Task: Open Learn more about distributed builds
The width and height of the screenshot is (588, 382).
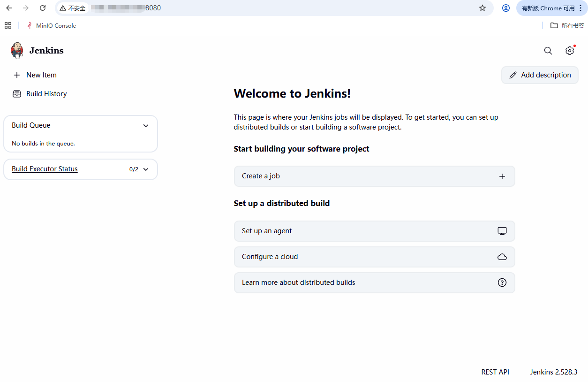Action: tap(374, 283)
